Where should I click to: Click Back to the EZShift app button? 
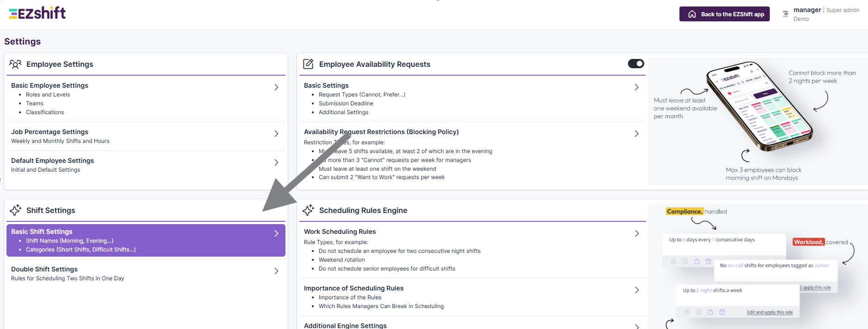[724, 14]
